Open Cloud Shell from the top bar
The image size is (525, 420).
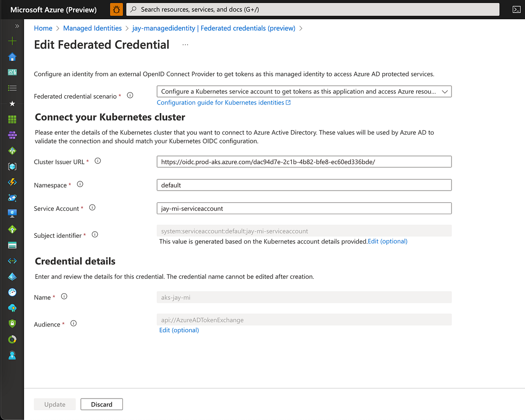(x=516, y=9)
